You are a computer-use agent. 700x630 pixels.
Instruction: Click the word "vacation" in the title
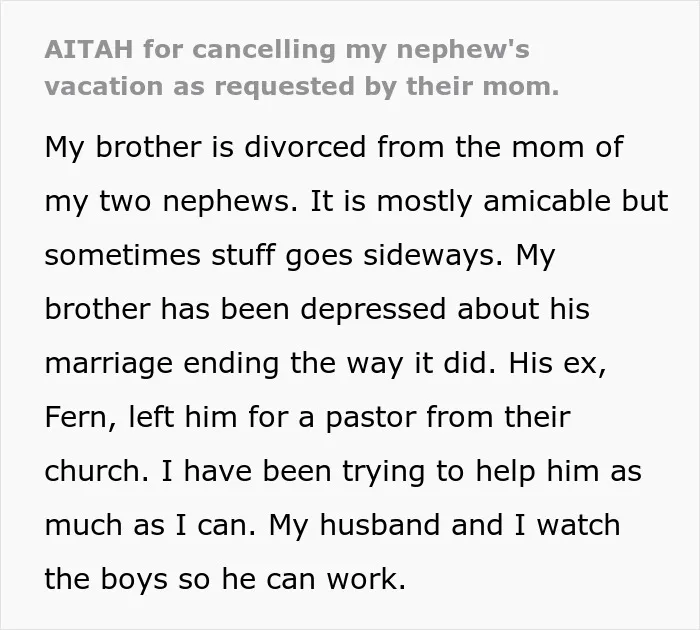(x=104, y=86)
